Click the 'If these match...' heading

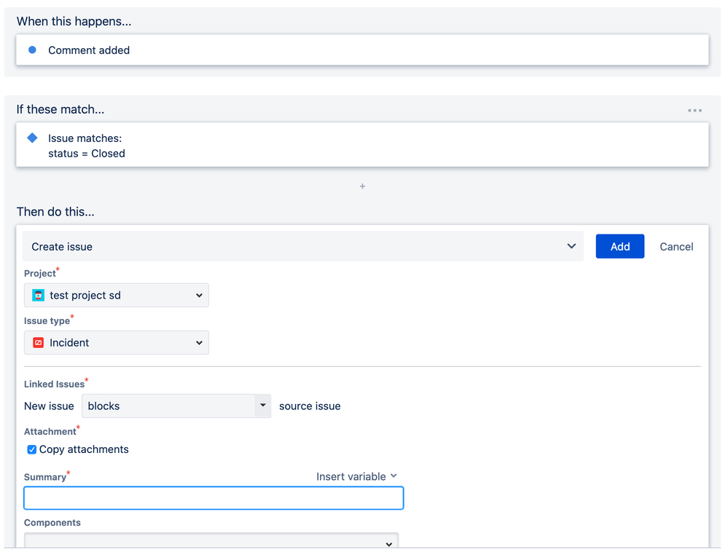[60, 109]
